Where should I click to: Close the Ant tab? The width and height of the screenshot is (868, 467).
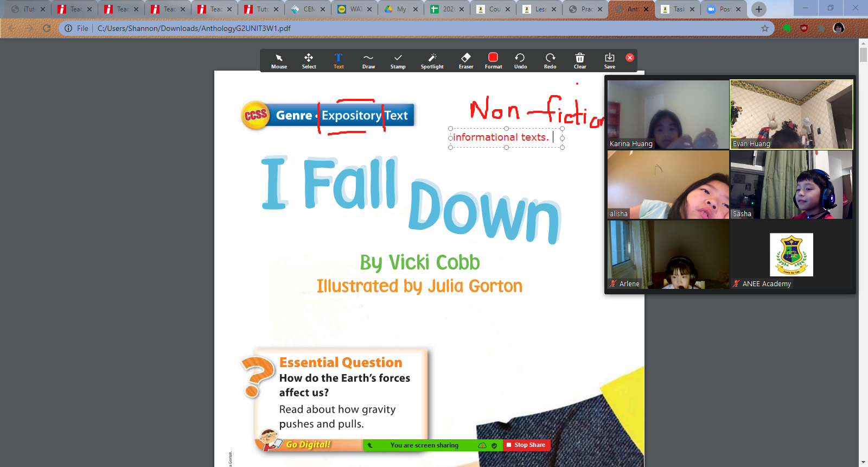[x=646, y=9]
